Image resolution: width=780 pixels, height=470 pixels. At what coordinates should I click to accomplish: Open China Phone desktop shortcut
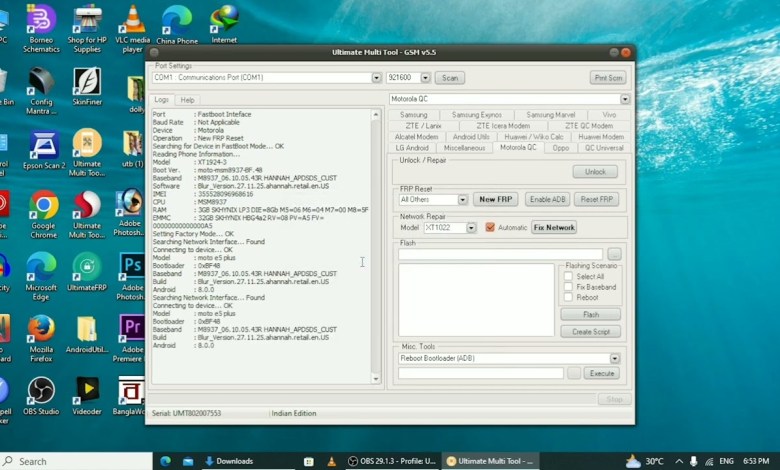coord(177,25)
